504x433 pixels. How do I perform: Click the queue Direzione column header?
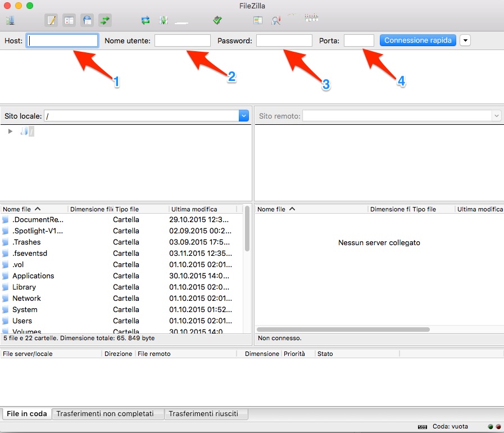(x=119, y=354)
